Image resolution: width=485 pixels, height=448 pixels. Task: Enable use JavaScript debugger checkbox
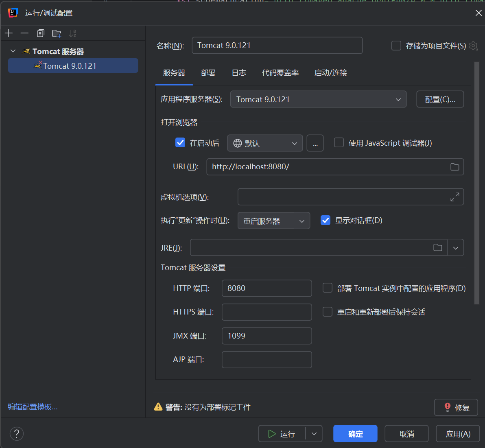pyautogui.click(x=339, y=143)
